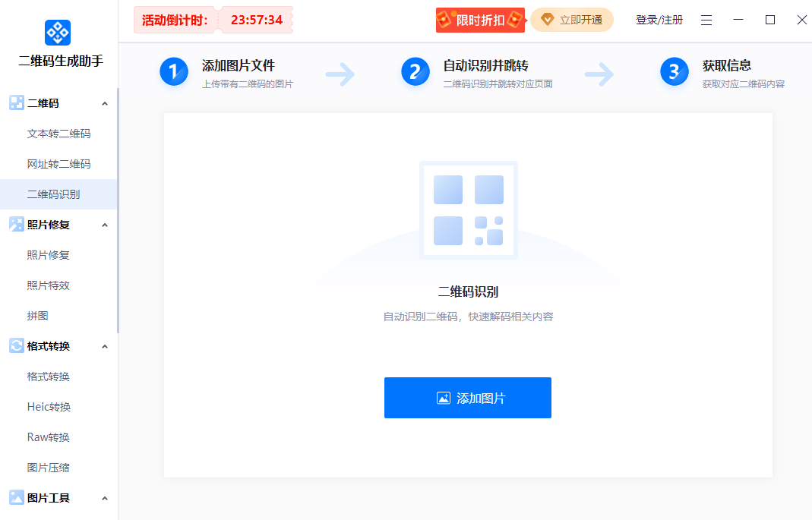Select the 二维码 category icon in sidebar
The height and width of the screenshot is (520, 812).
15,102
